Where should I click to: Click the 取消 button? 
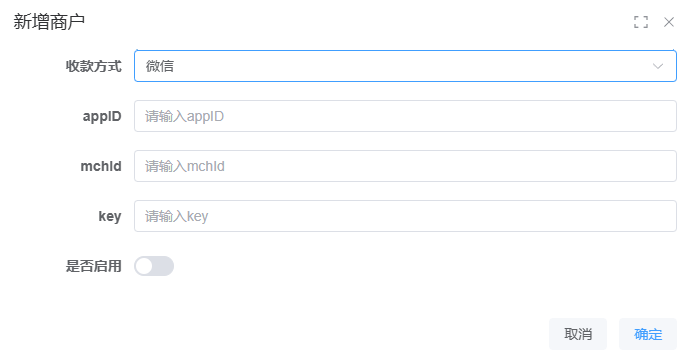578,334
